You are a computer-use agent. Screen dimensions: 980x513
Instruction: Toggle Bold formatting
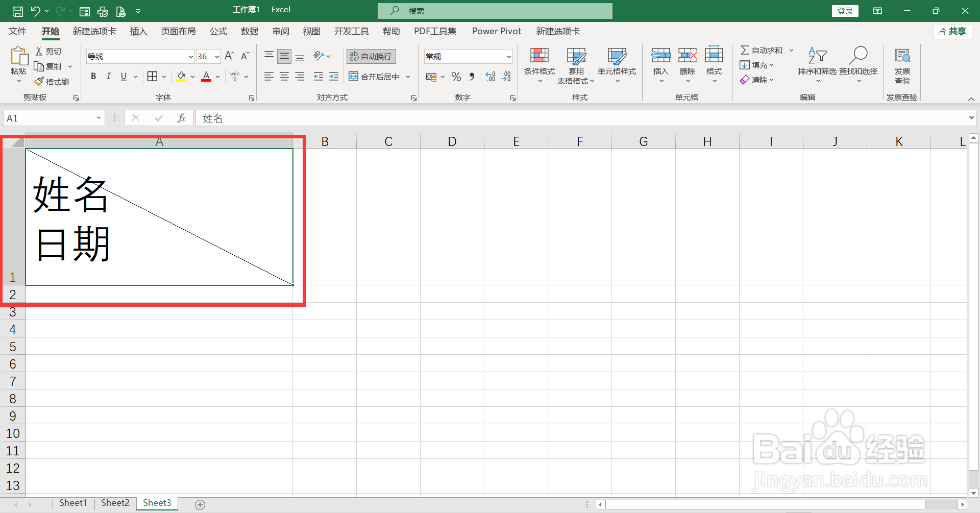tap(93, 77)
